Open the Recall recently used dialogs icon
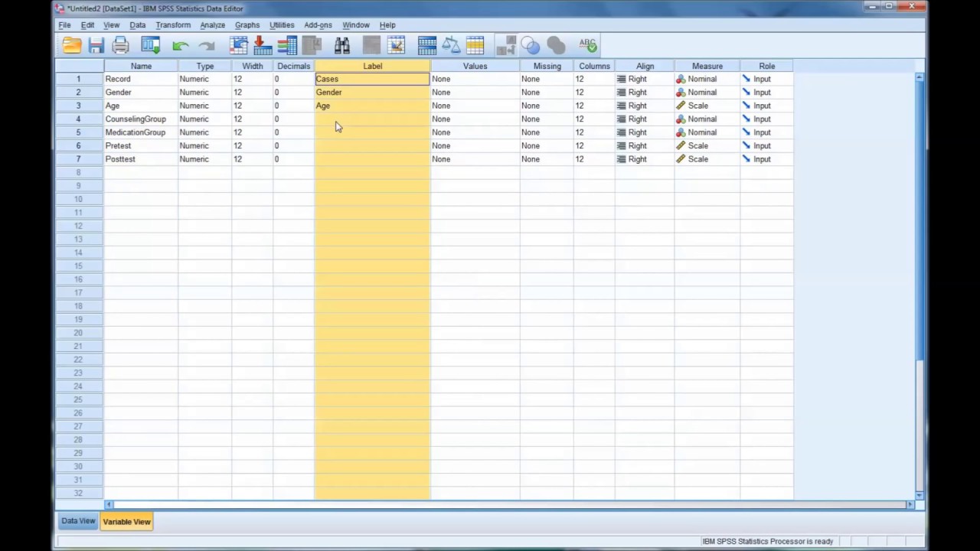The width and height of the screenshot is (980, 551). click(x=151, y=46)
